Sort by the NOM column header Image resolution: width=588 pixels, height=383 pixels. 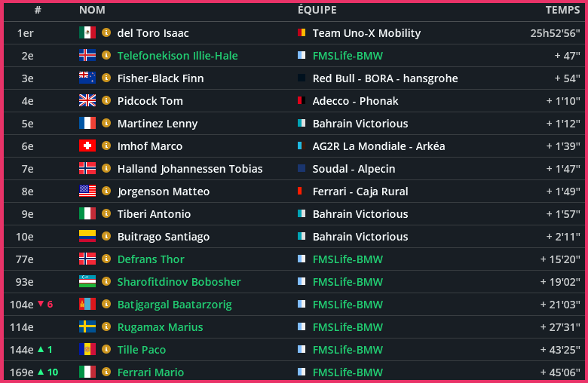(92, 11)
